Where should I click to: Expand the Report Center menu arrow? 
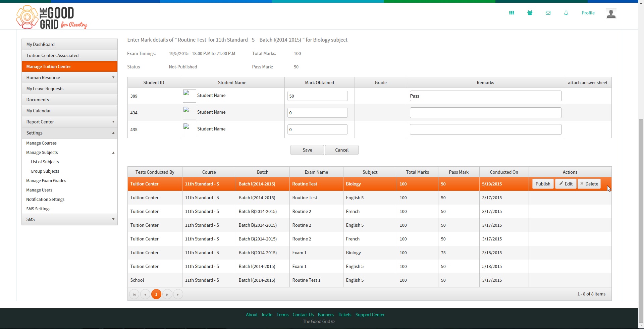tap(113, 122)
